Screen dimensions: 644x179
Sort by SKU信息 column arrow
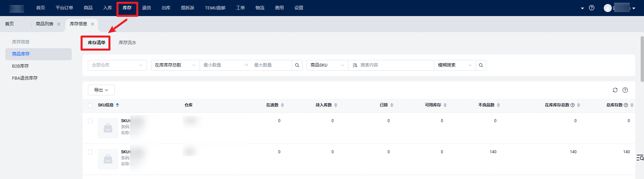(x=117, y=105)
